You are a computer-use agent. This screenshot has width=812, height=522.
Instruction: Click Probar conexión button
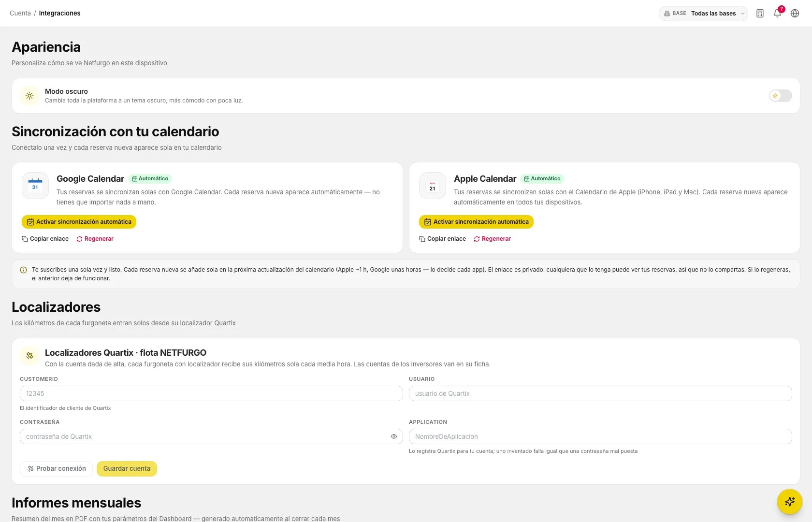tap(56, 469)
